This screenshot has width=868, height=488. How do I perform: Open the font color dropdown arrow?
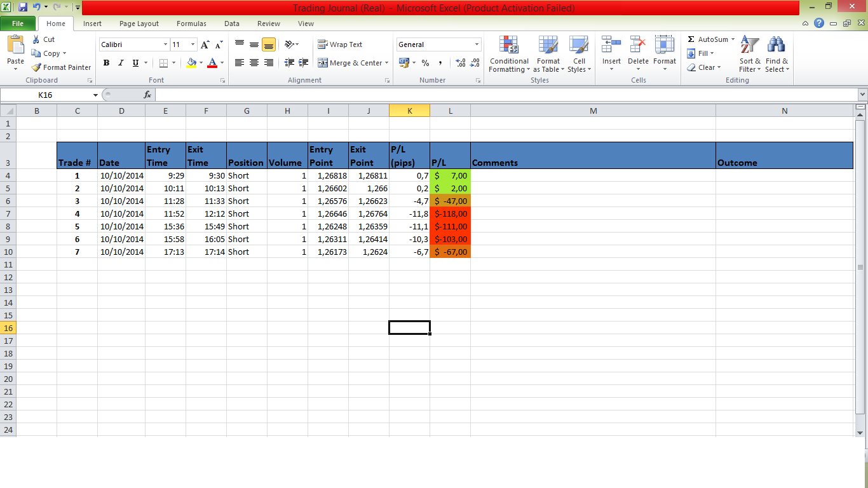222,63
